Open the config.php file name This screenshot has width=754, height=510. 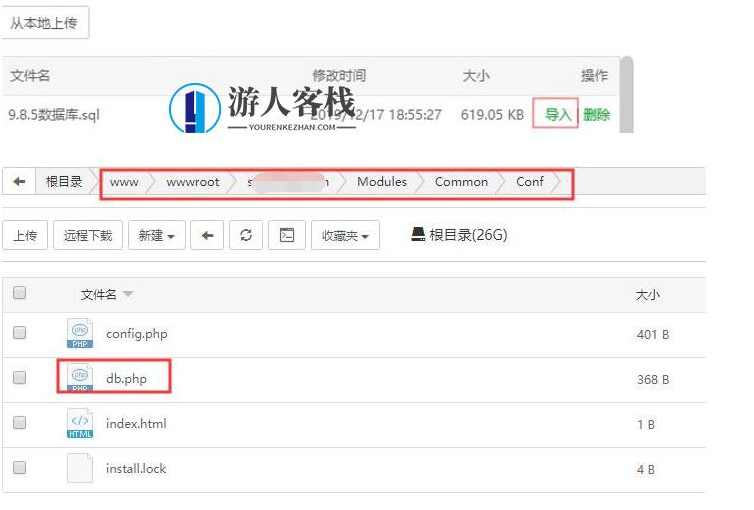pyautogui.click(x=137, y=334)
